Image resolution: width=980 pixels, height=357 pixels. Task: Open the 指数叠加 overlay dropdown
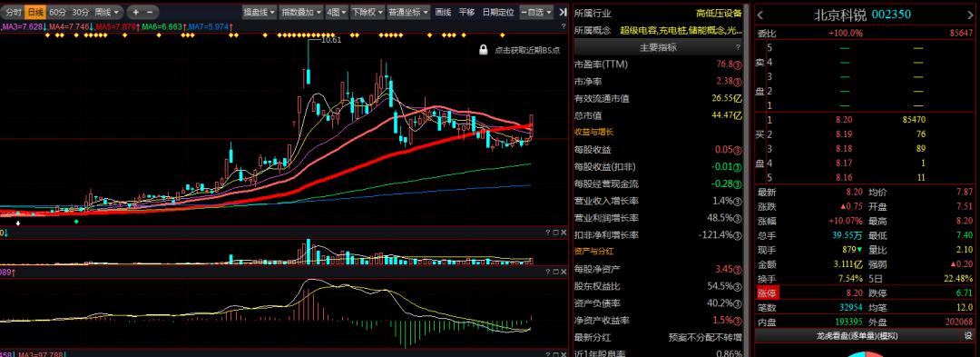pyautogui.click(x=300, y=12)
